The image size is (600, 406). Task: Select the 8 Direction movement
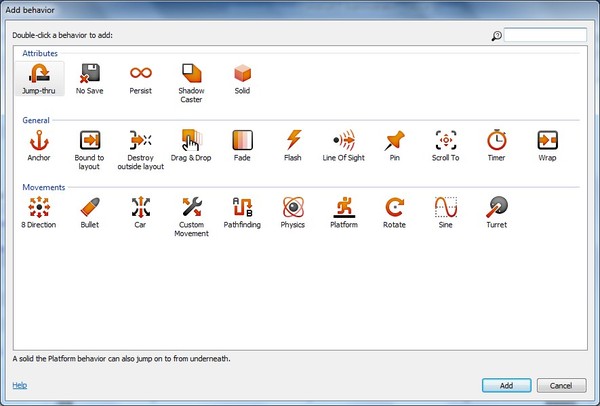40,208
